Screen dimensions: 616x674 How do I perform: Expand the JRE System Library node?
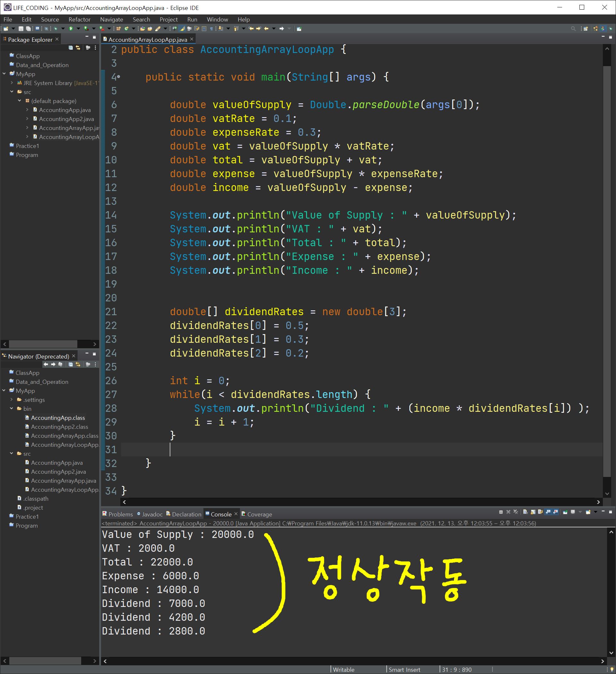click(x=12, y=82)
